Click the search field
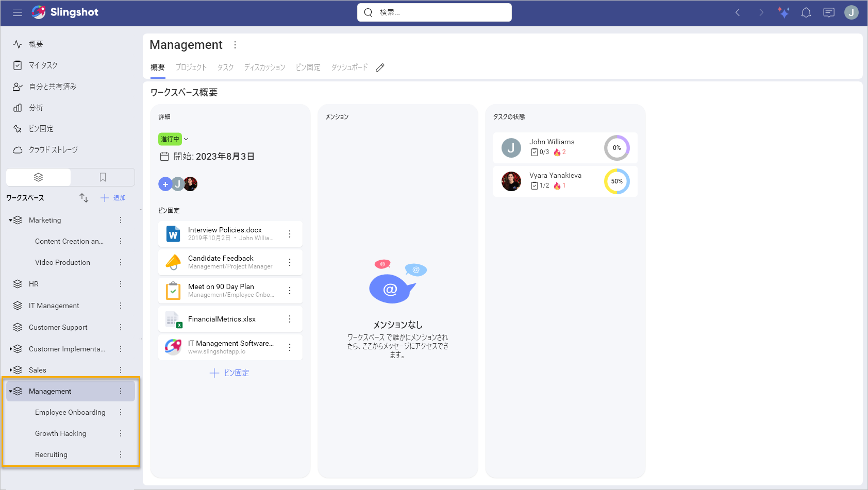 tap(435, 12)
